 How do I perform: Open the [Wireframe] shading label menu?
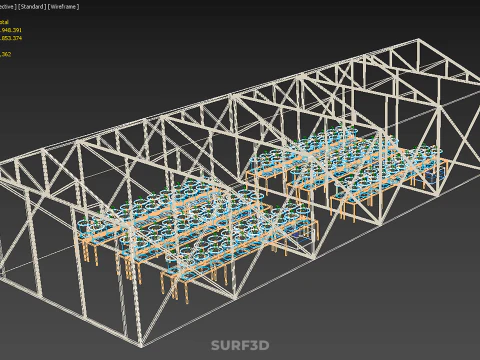63,7
